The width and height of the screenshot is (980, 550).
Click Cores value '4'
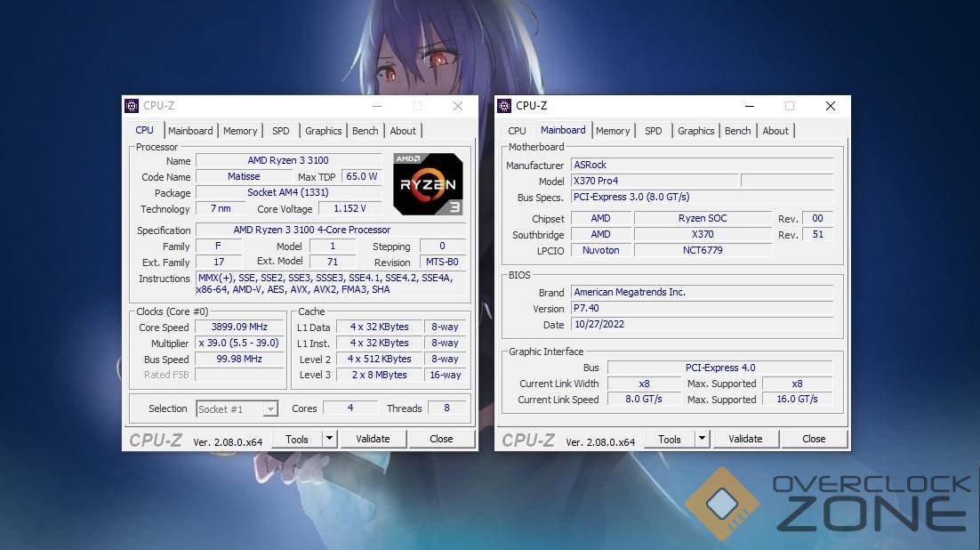[x=350, y=408]
